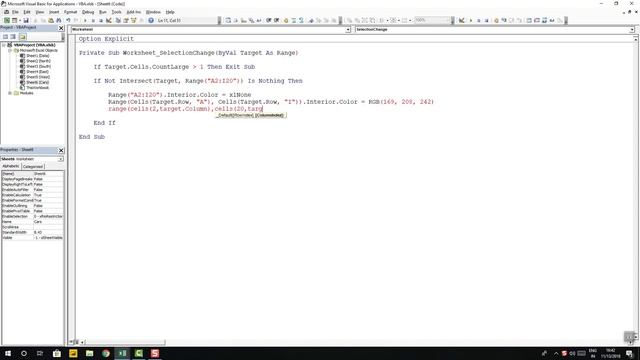Click the Windows Start button
640x360 pixels.
coord(7,353)
